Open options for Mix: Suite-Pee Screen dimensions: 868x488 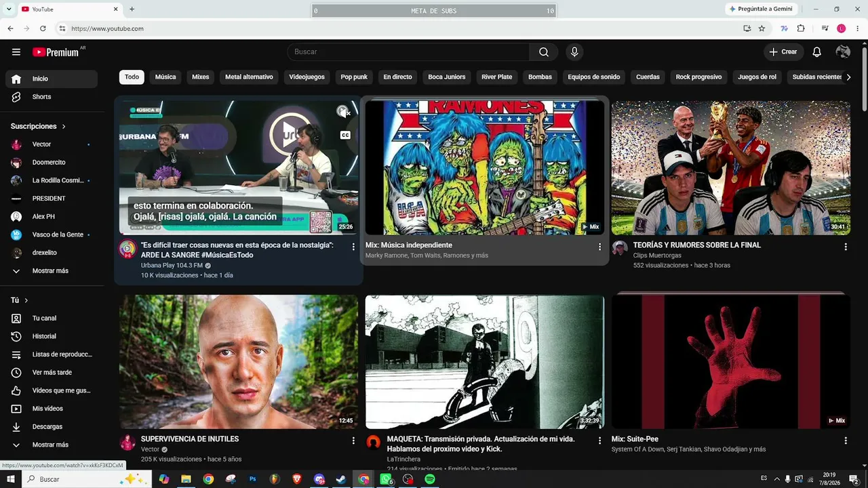(x=846, y=441)
